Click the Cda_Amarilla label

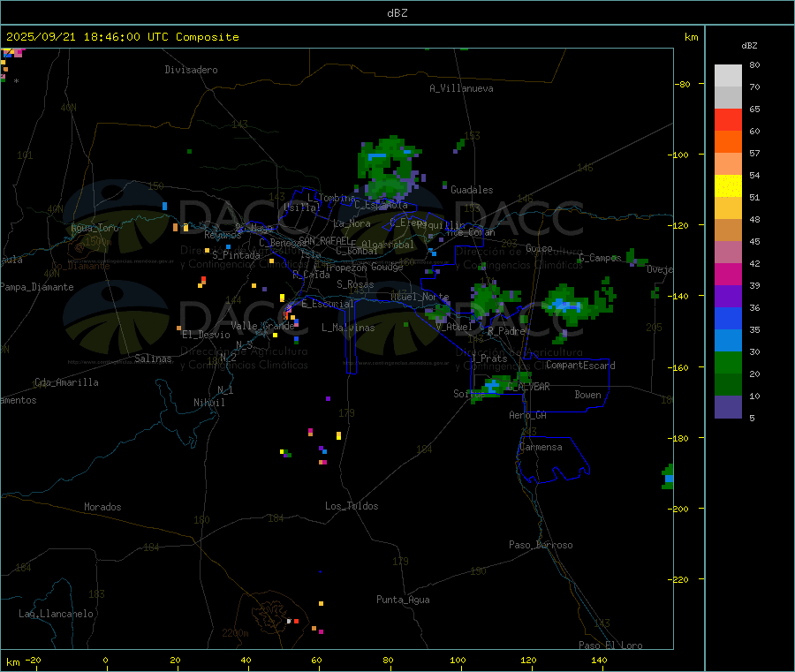point(66,382)
